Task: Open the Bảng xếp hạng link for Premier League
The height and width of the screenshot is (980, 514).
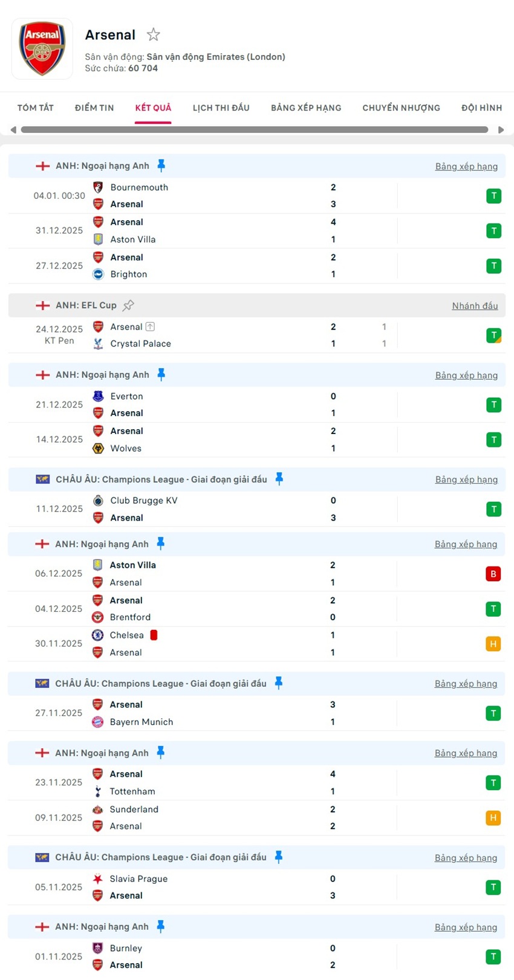Action: pyautogui.click(x=466, y=166)
